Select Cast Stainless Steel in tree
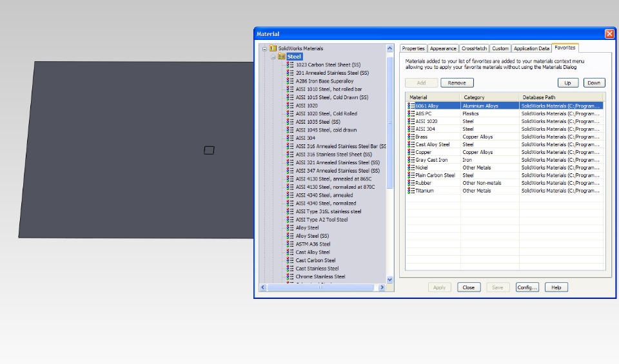This screenshot has height=364, width=619. (317, 269)
